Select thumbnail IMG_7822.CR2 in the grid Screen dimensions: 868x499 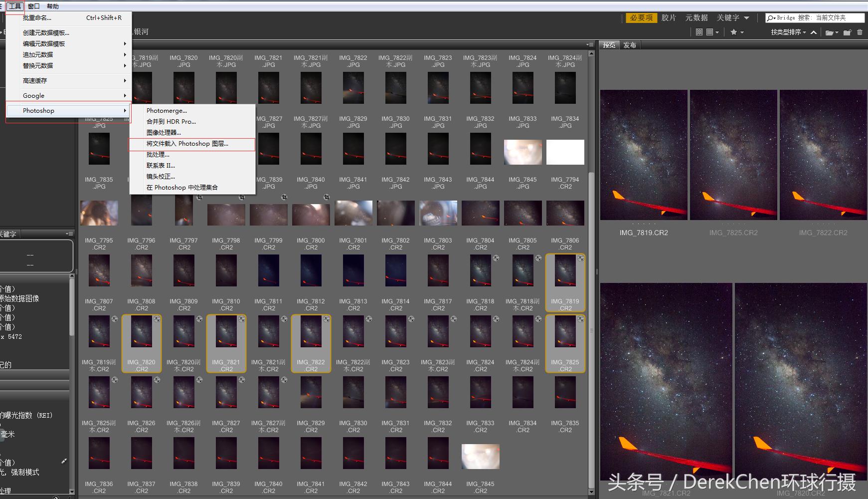311,344
